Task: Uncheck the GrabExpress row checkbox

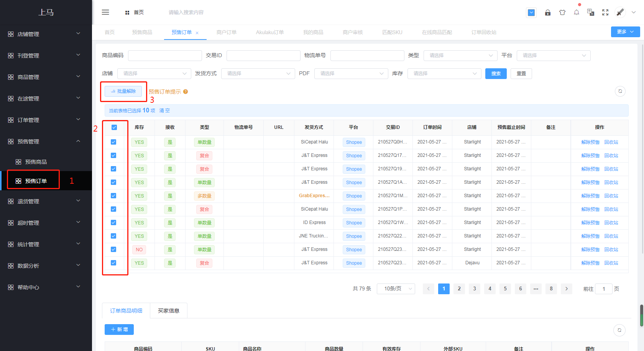Action: point(113,196)
